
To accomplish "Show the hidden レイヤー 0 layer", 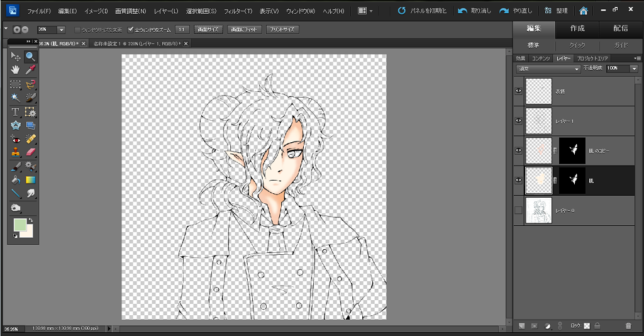I will click(519, 210).
